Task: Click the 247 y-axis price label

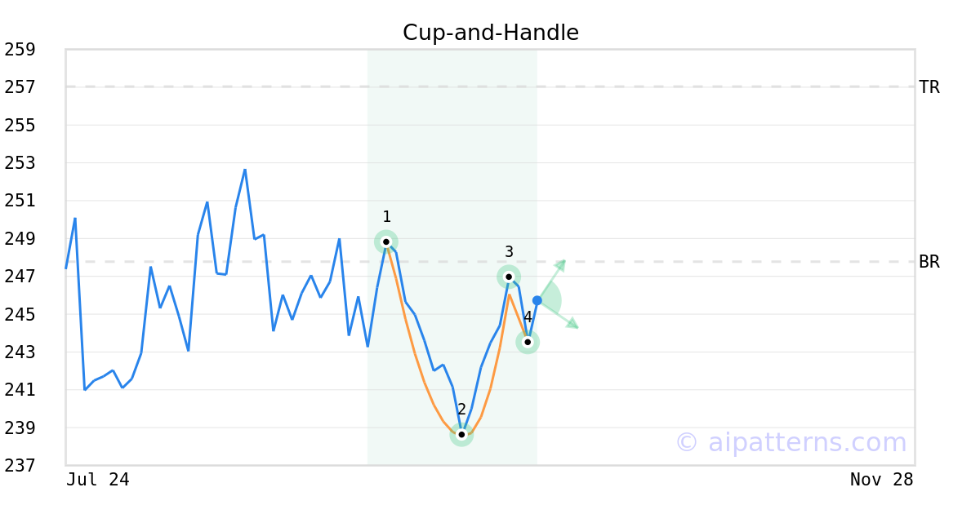Action: point(20,277)
